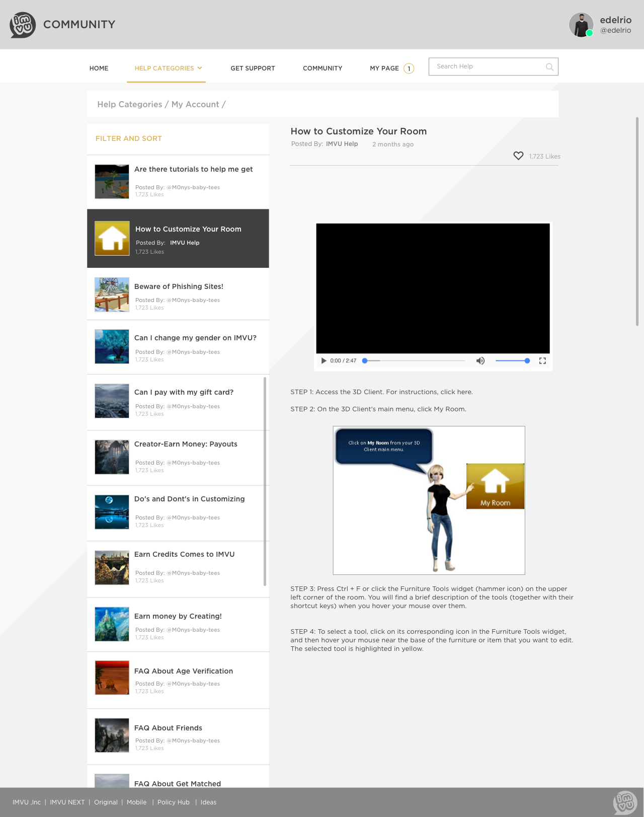Click the IMVU logo in the header

tap(23, 25)
